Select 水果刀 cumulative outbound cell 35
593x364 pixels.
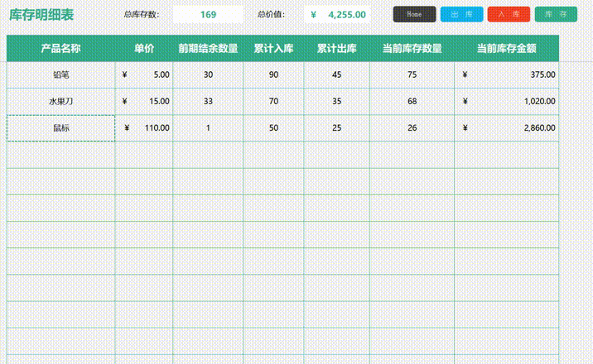(336, 102)
